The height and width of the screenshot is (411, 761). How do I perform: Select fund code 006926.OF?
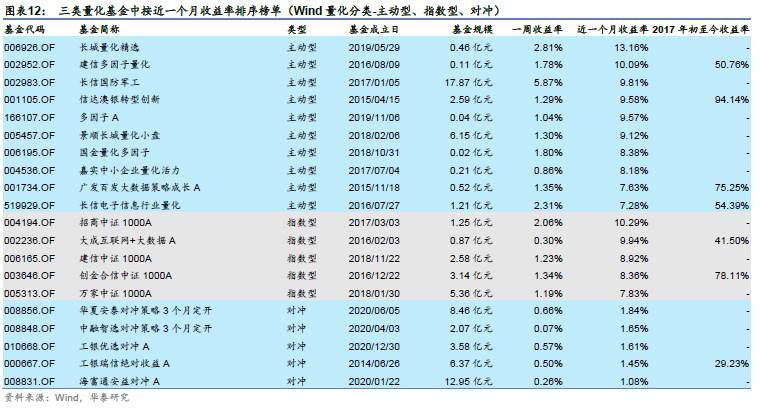(x=29, y=48)
